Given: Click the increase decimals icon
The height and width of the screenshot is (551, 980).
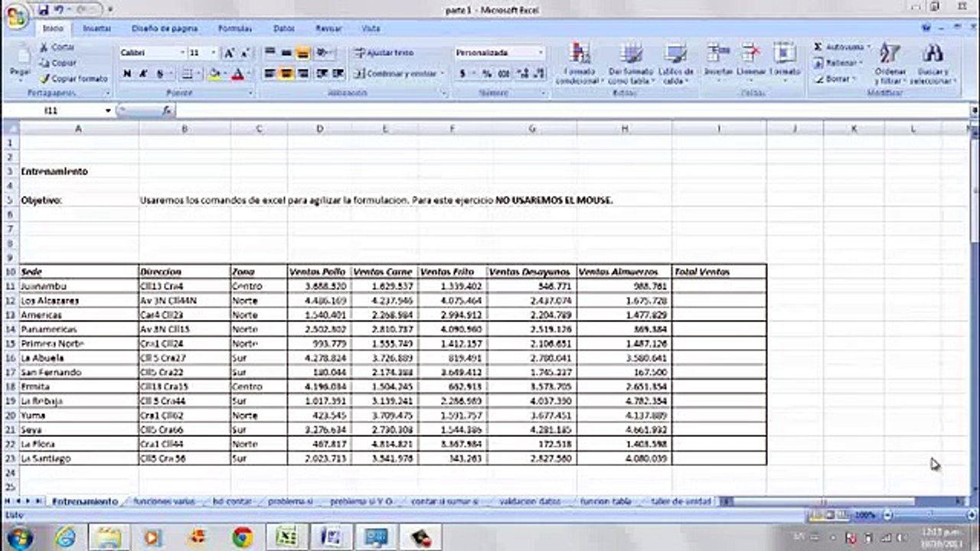Looking at the screenshot, I should tap(524, 73).
